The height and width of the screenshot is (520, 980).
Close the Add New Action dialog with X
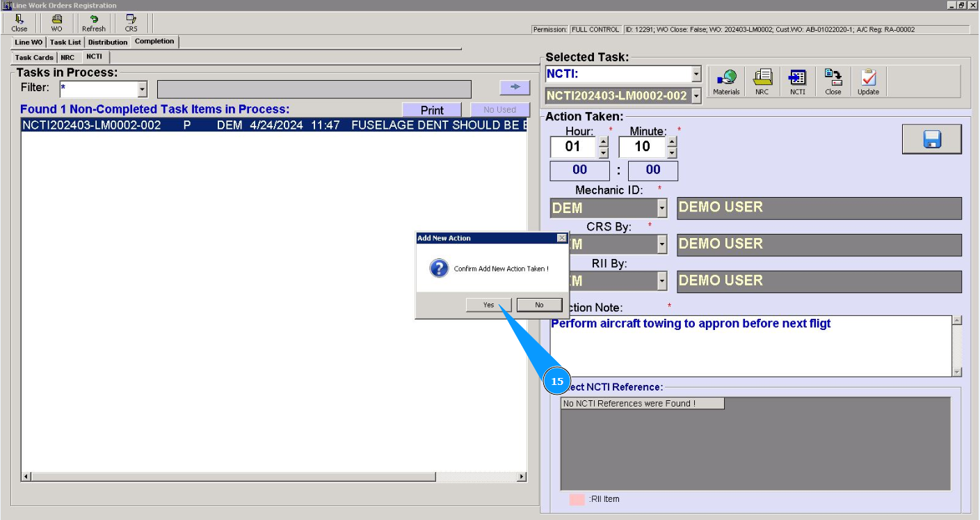[562, 238]
